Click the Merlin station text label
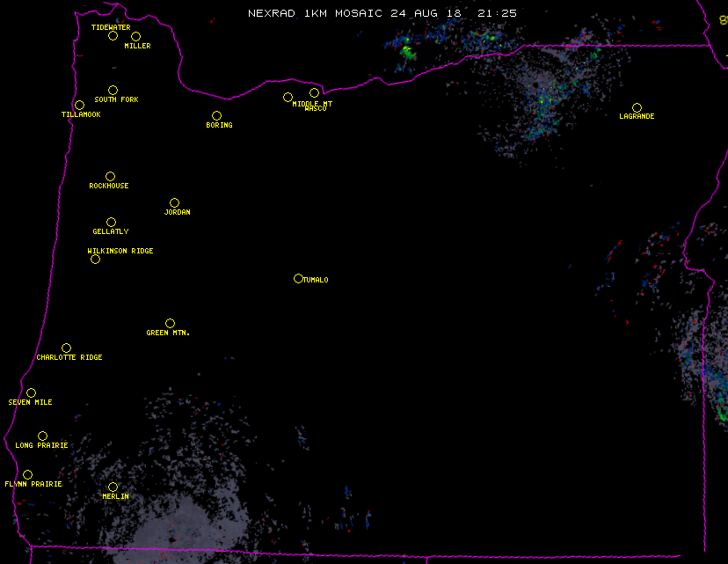This screenshot has height=564, width=728. [115, 497]
